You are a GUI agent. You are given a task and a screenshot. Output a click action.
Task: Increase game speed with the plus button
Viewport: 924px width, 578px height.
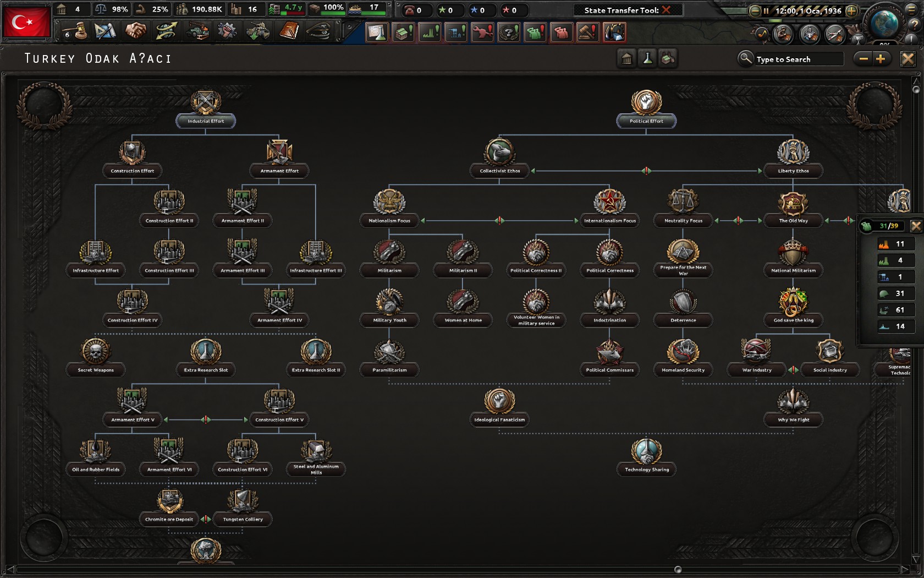851,10
